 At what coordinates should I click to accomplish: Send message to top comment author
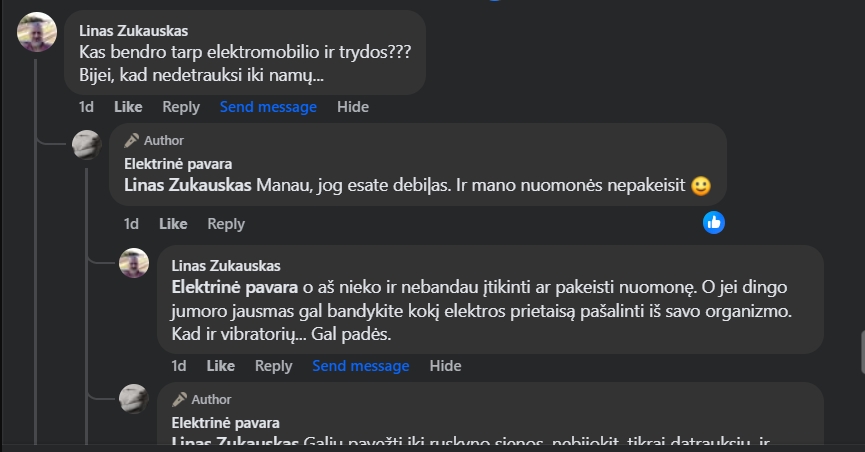[268, 107]
